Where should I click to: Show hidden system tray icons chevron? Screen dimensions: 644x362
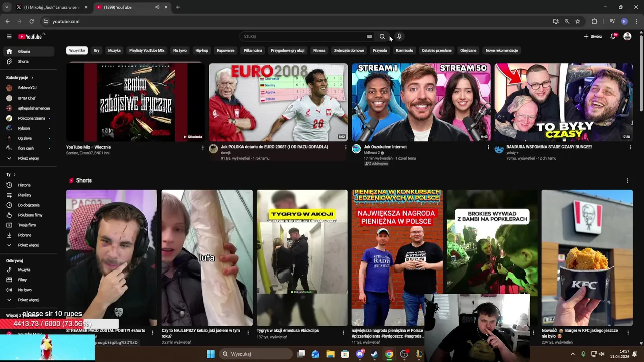[x=572, y=354]
